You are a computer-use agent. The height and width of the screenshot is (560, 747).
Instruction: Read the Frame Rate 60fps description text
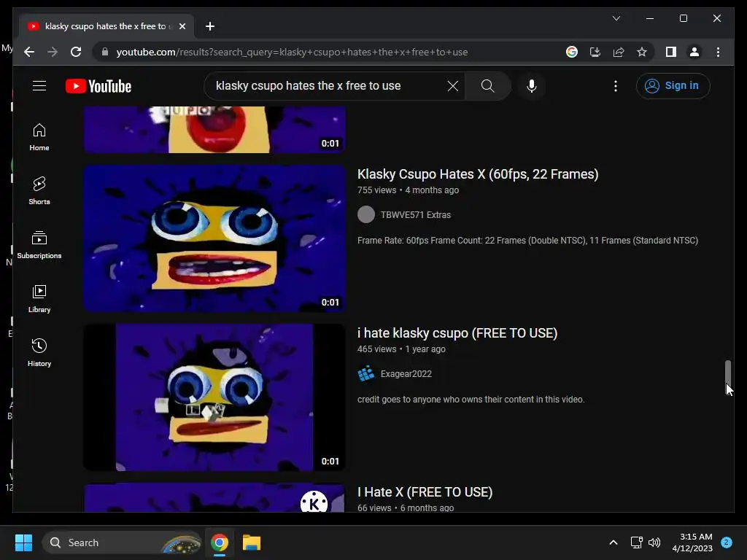[x=528, y=241]
